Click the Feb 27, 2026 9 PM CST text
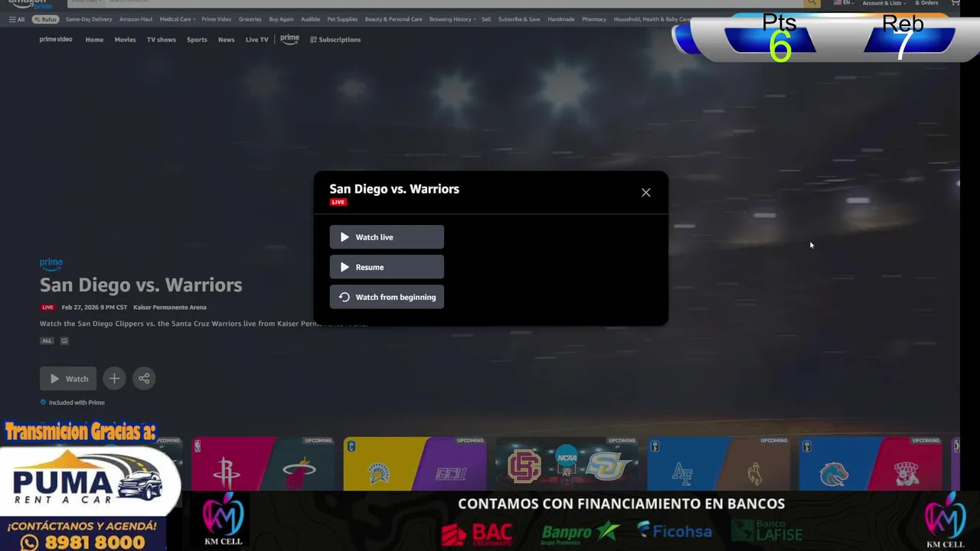This screenshot has height=551, width=980. click(x=94, y=308)
